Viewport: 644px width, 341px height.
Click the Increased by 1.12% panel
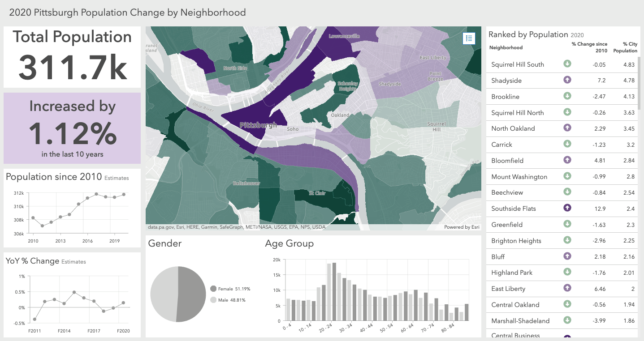point(72,128)
